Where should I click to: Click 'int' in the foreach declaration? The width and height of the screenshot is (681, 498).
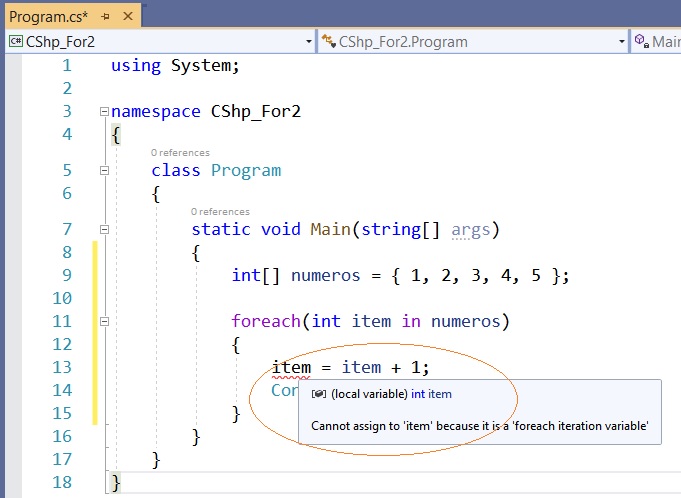click(326, 321)
